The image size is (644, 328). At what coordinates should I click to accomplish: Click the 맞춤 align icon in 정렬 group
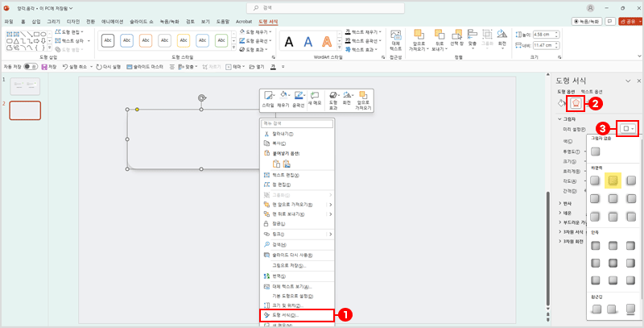click(473, 35)
